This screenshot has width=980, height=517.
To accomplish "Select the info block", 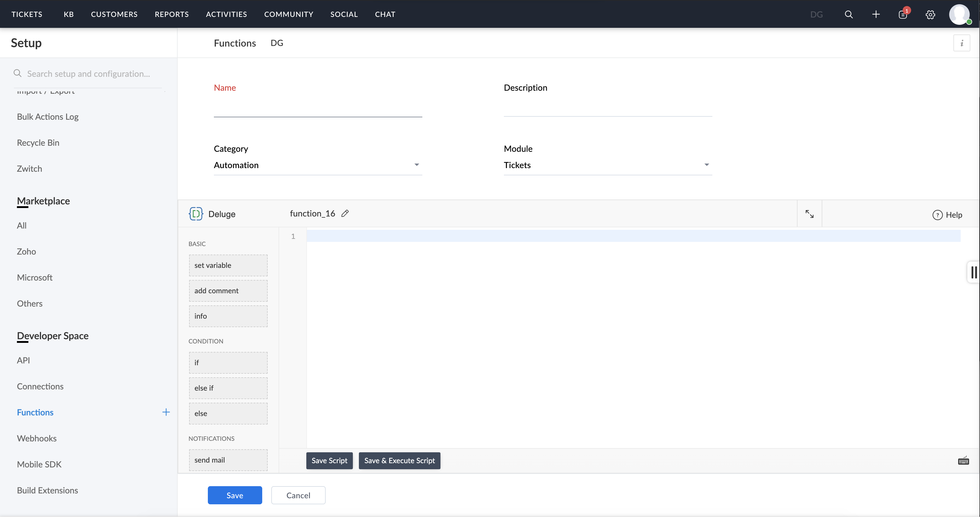I will [x=228, y=316].
